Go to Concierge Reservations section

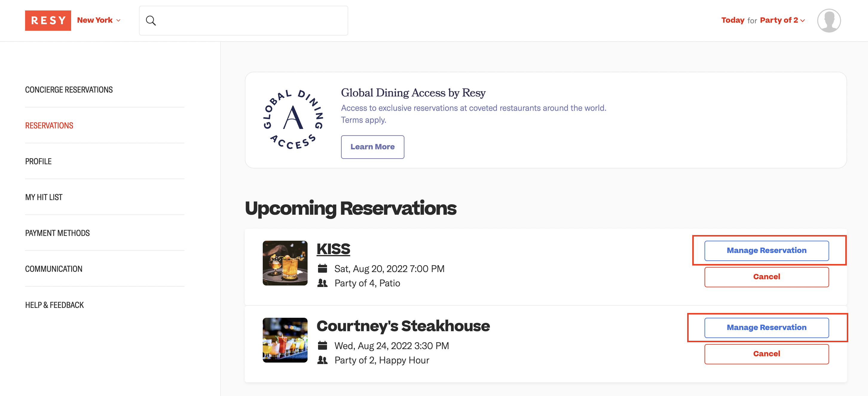tap(69, 90)
